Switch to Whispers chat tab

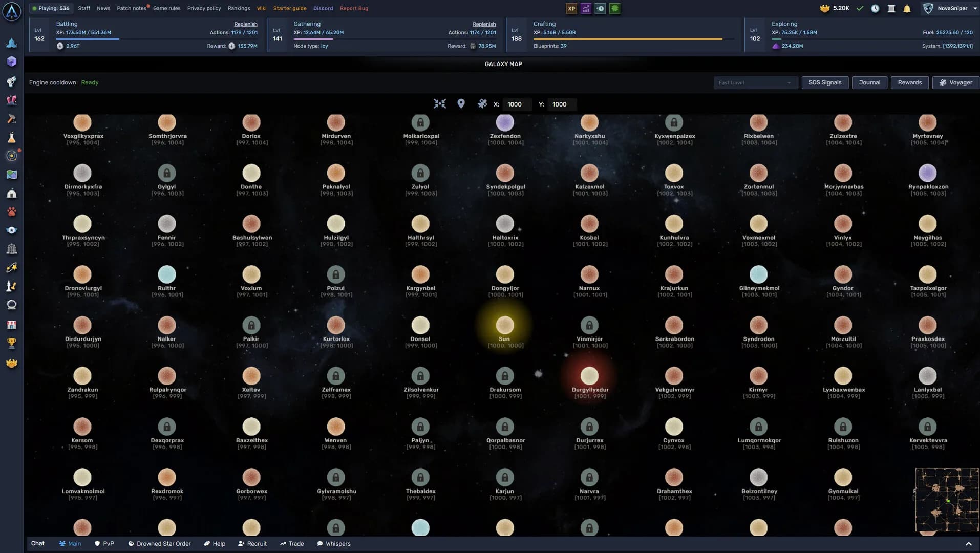pos(334,544)
